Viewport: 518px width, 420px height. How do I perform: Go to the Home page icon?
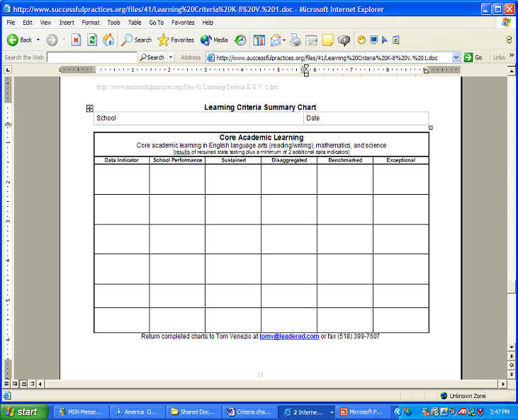click(108, 40)
